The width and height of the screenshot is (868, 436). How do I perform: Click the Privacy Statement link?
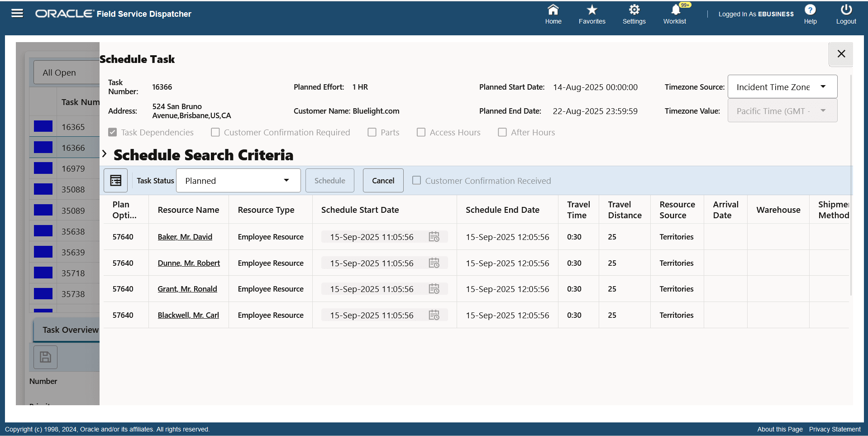(x=835, y=429)
